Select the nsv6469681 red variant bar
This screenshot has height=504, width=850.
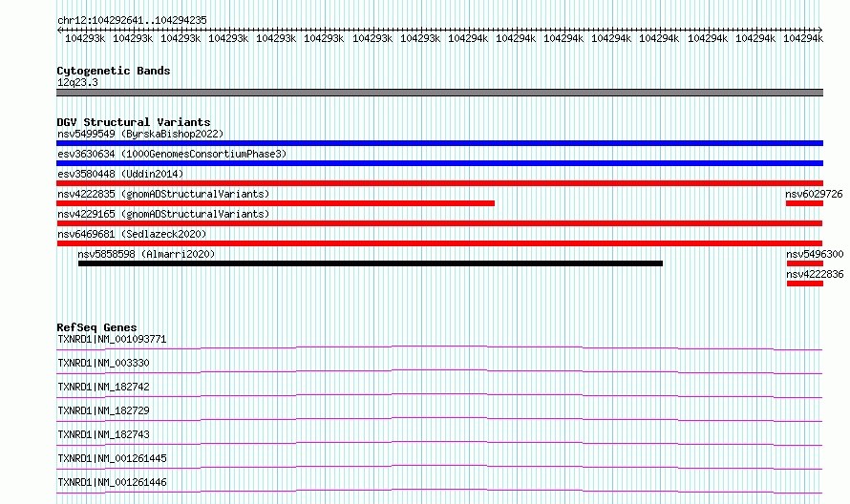[x=439, y=243]
